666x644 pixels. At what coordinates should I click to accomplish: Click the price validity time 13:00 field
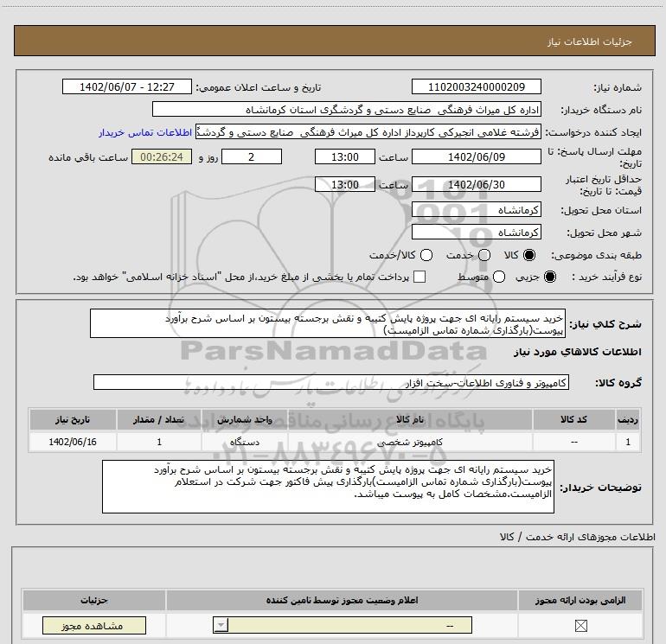(345, 184)
